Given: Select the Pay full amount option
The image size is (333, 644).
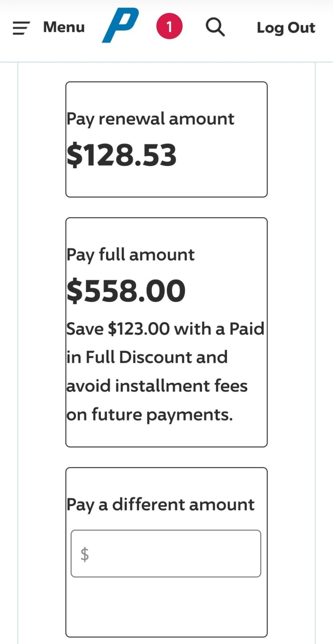Looking at the screenshot, I should point(130,255).
